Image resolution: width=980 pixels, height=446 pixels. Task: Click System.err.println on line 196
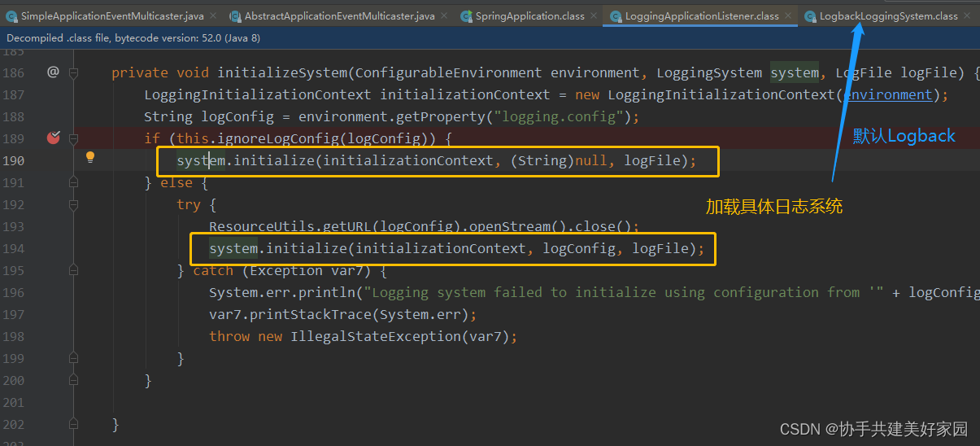(282, 292)
